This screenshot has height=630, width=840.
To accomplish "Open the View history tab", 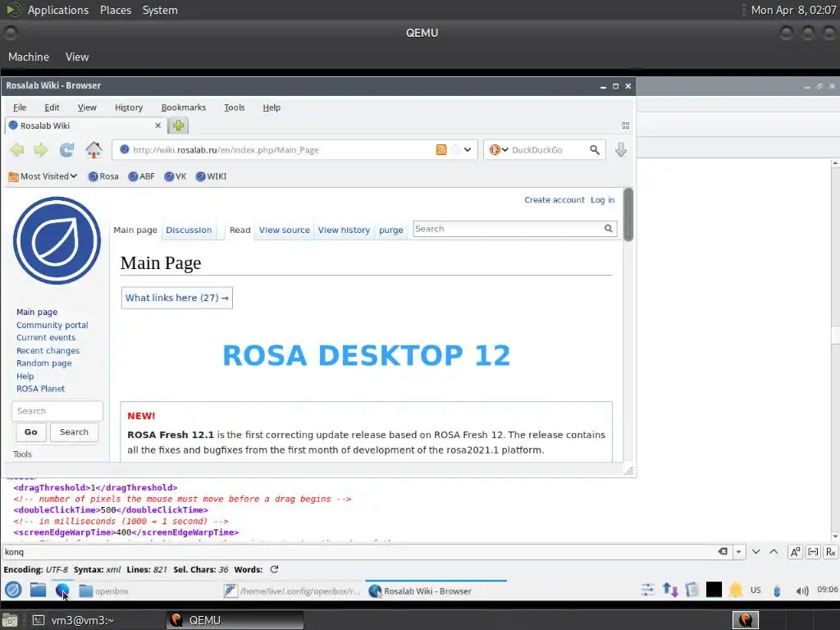I will [344, 230].
